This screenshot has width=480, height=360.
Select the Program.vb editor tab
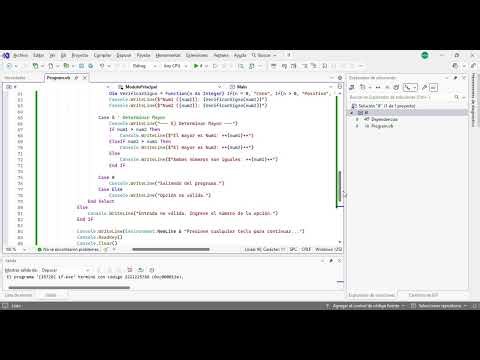click(x=59, y=78)
